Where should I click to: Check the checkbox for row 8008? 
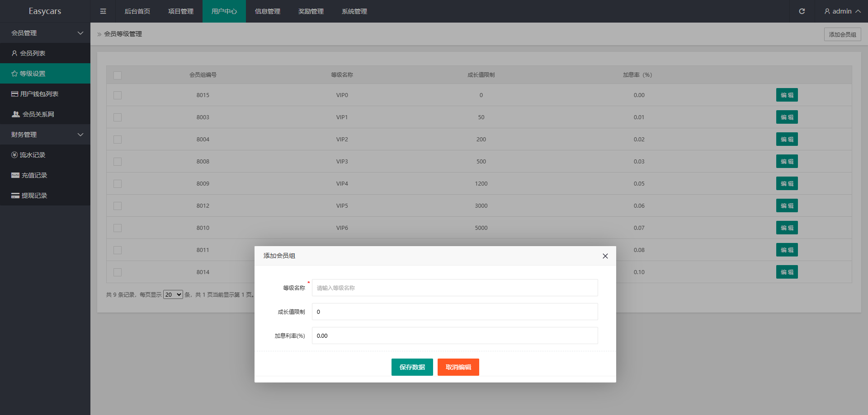[x=118, y=162]
